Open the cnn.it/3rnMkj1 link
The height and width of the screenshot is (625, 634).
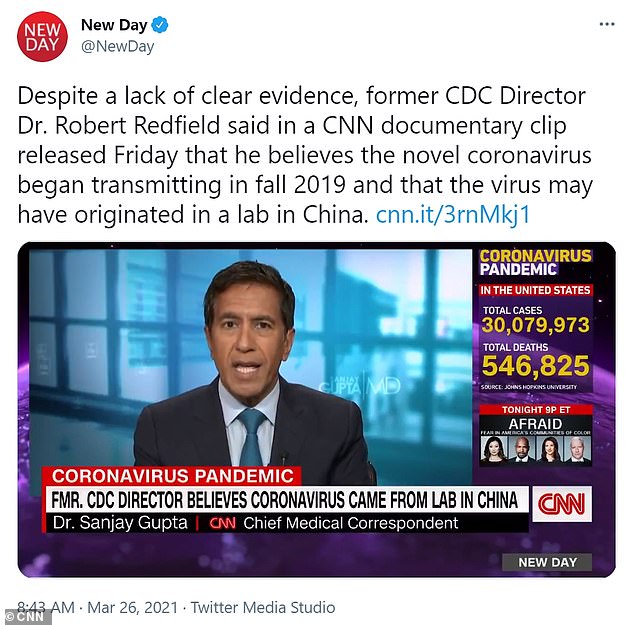tap(453, 214)
